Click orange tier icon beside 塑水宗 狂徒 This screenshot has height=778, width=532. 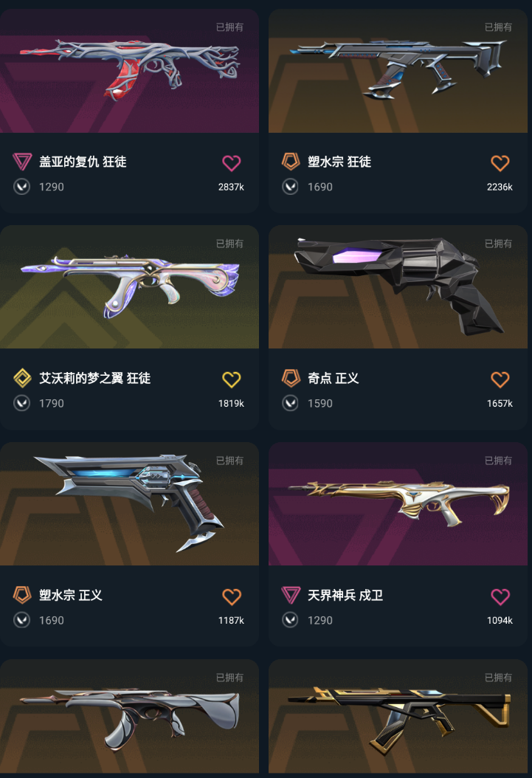291,162
